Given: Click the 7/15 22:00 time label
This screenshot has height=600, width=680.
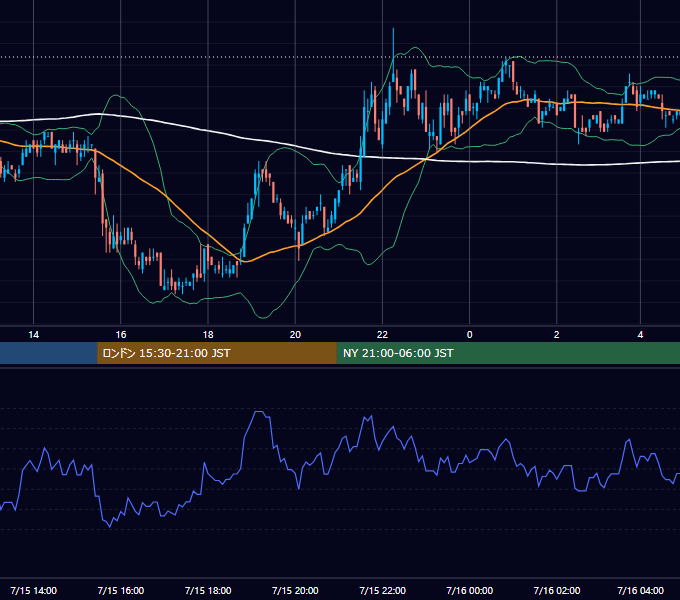Looking at the screenshot, I should (x=382, y=590).
